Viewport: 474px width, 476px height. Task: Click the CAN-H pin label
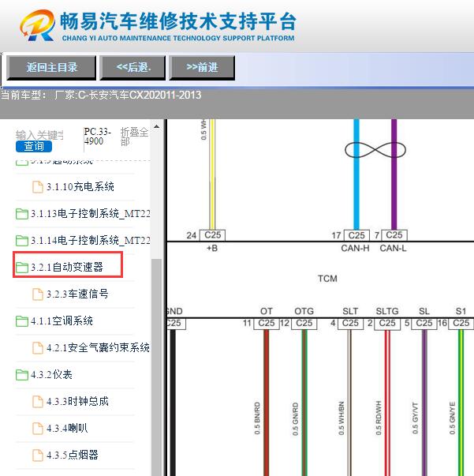(355, 249)
